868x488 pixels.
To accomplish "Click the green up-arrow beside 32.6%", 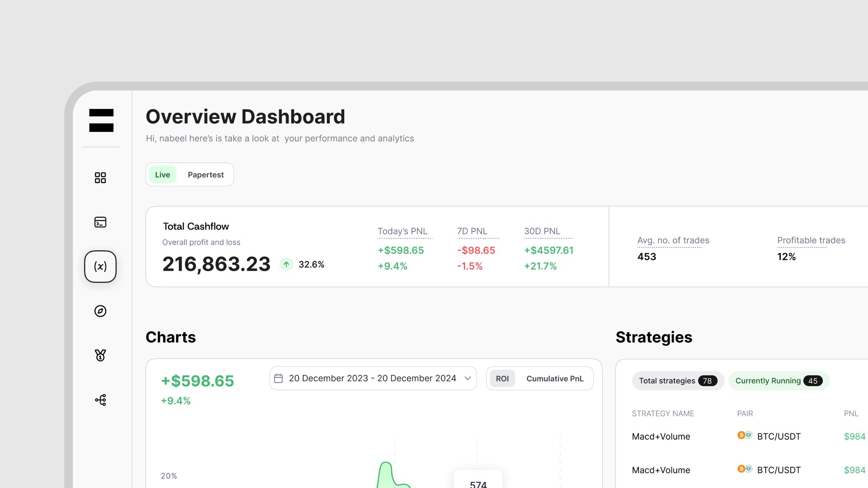I will 286,264.
